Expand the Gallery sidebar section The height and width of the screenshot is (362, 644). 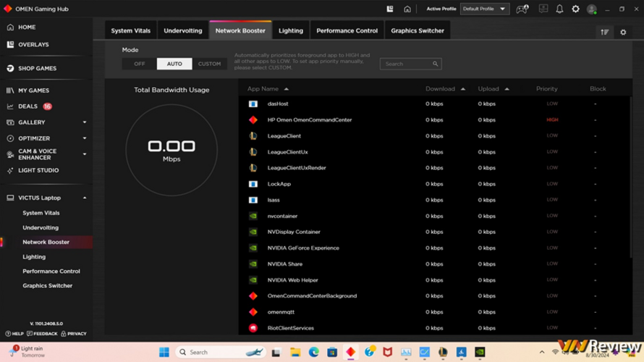pyautogui.click(x=84, y=122)
